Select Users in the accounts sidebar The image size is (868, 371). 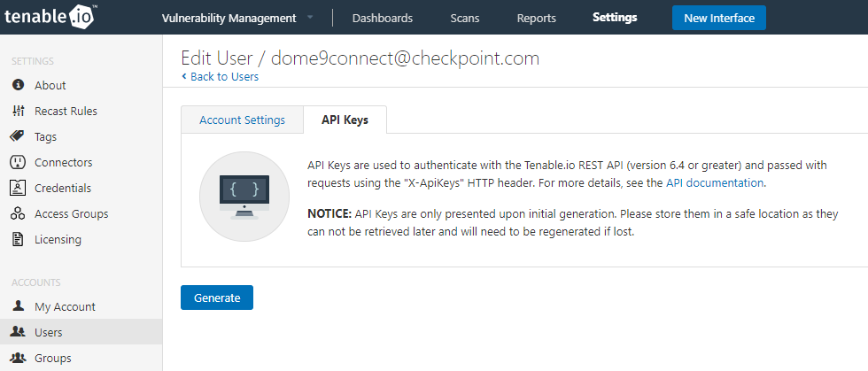pyautogui.click(x=81, y=332)
